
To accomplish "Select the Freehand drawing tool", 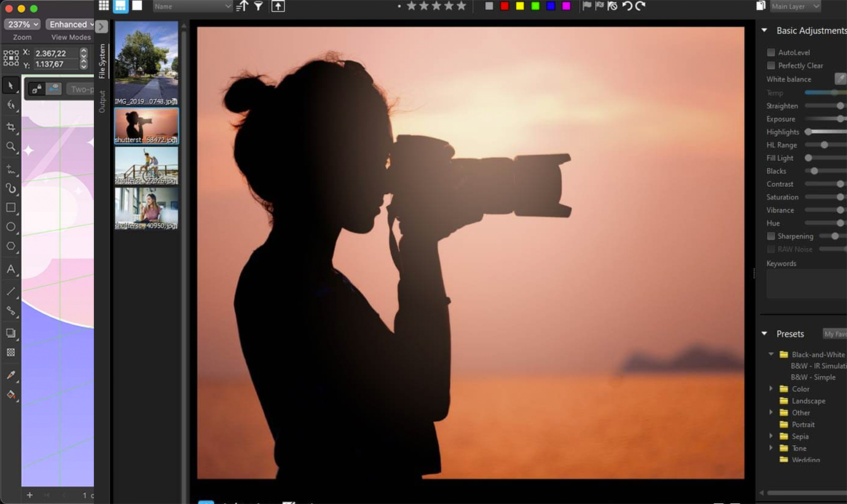I will pos(10,169).
